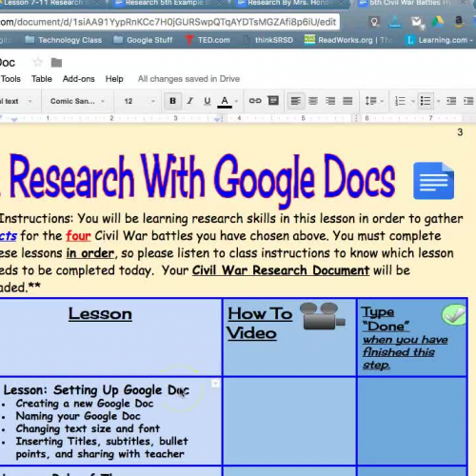This screenshot has height=476, width=476.
Task: Click the increase indent icon
Action: point(468,101)
